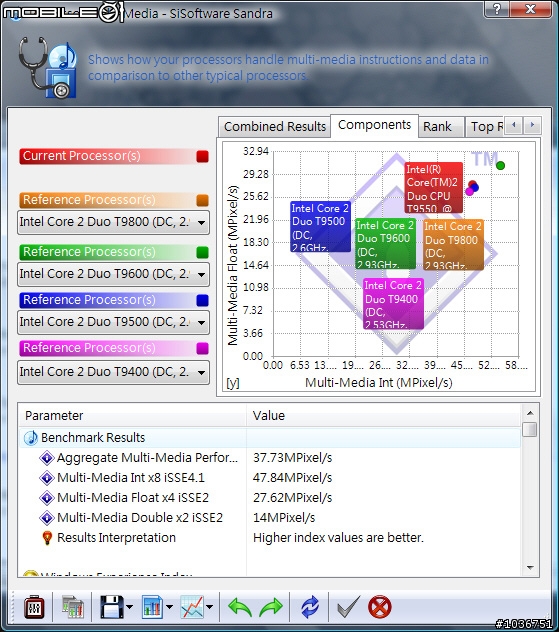Go forward with green right arrow
This screenshot has width=559, height=632.
[271, 607]
